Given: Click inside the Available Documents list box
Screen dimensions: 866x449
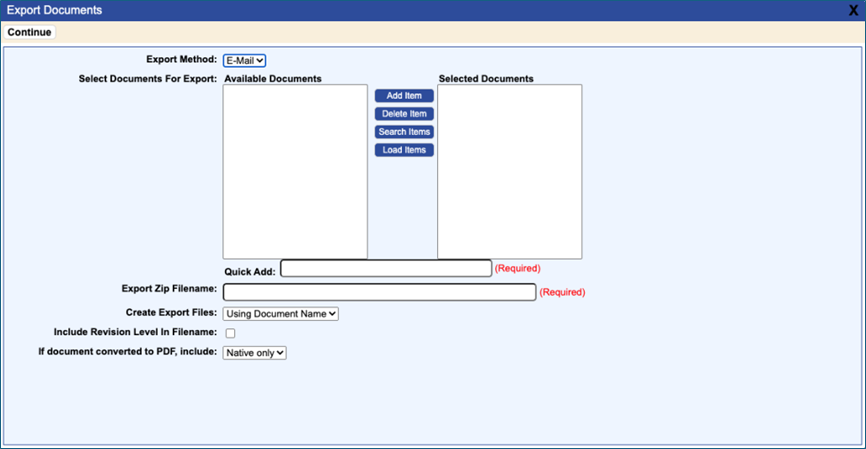Looking at the screenshot, I should pyautogui.click(x=295, y=171).
